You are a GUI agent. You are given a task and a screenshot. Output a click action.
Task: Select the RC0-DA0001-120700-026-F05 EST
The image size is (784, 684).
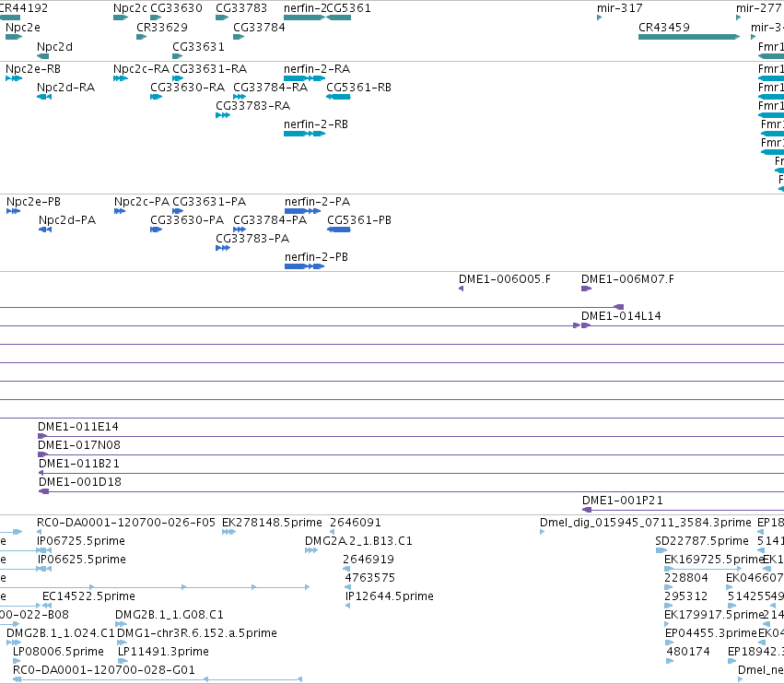(x=39, y=532)
